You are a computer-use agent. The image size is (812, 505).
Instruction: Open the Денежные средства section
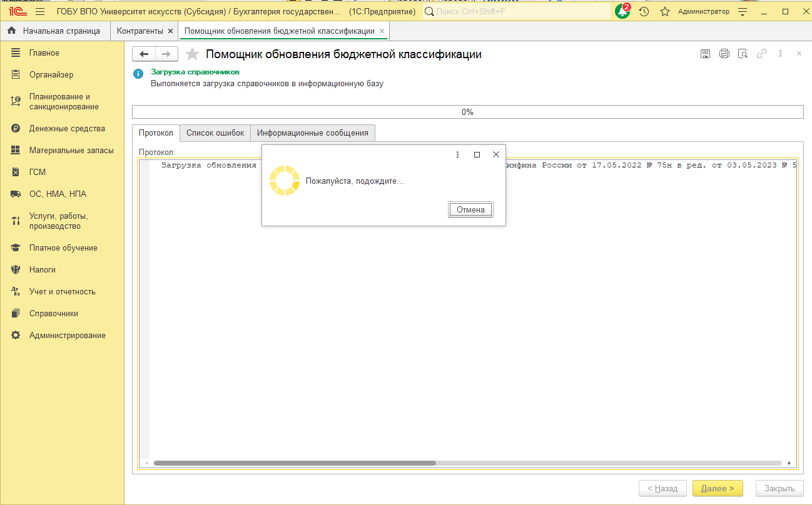62,129
